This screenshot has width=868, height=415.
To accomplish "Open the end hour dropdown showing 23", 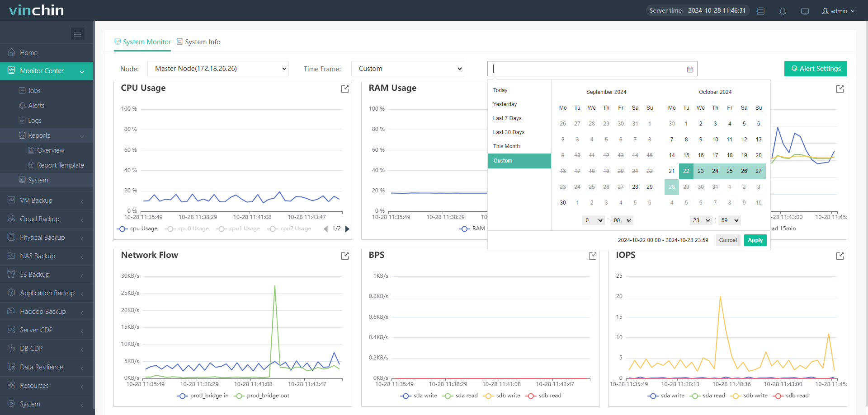I will coord(701,220).
